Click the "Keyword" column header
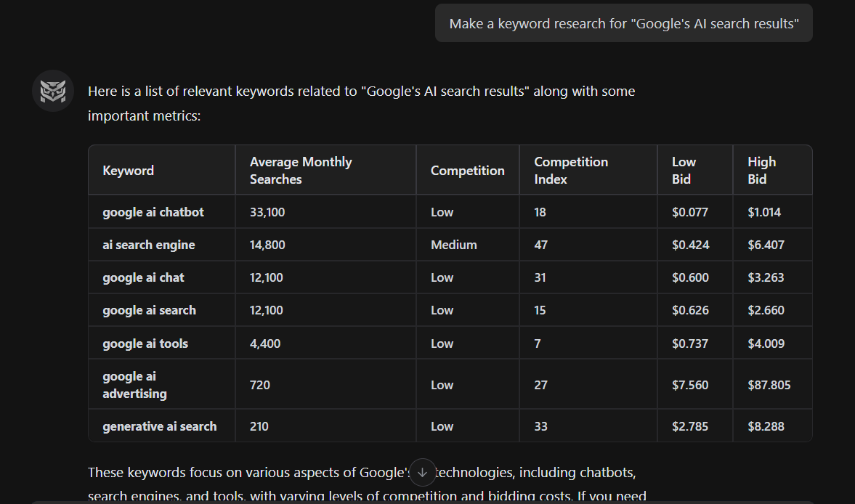 [128, 170]
